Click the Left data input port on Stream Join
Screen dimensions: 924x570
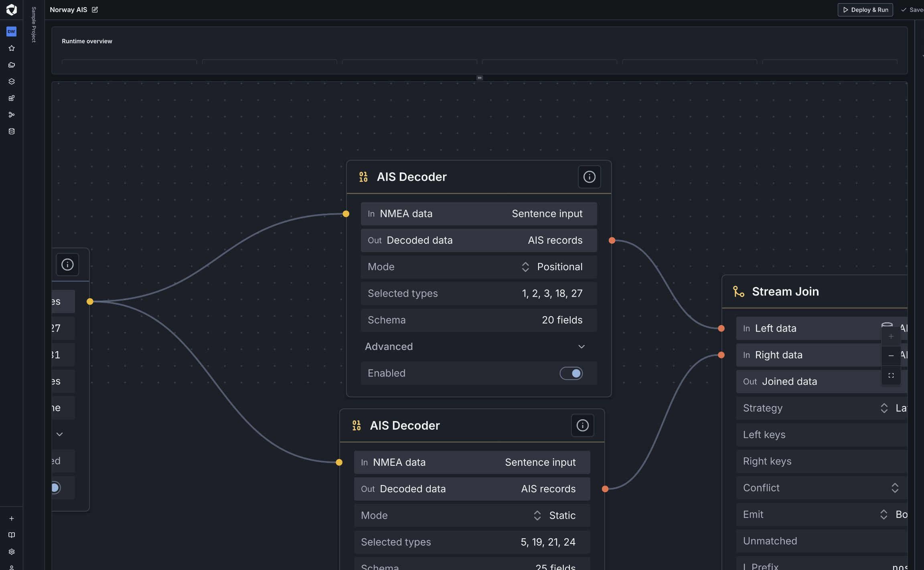tap(721, 328)
